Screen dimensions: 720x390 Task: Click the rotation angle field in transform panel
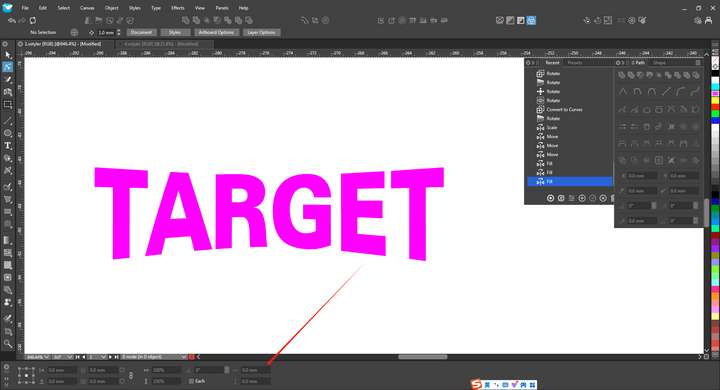click(x=209, y=370)
